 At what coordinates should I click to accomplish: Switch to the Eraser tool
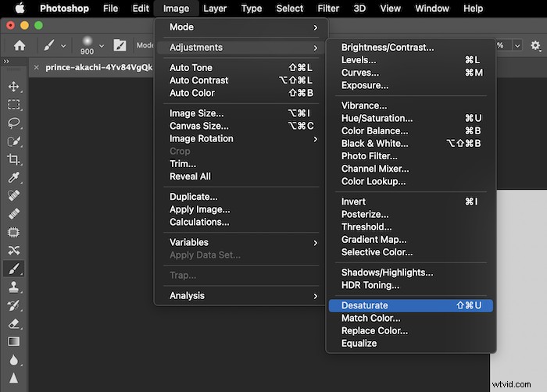(13, 323)
